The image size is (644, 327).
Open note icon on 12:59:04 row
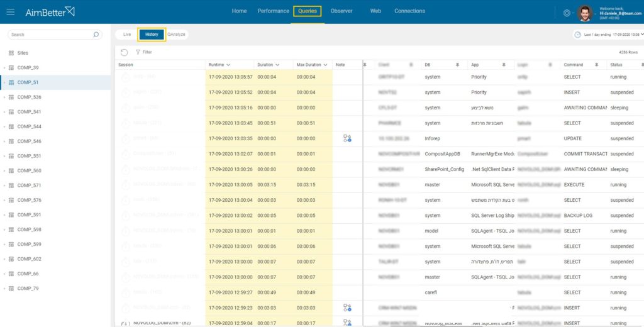[x=347, y=323]
